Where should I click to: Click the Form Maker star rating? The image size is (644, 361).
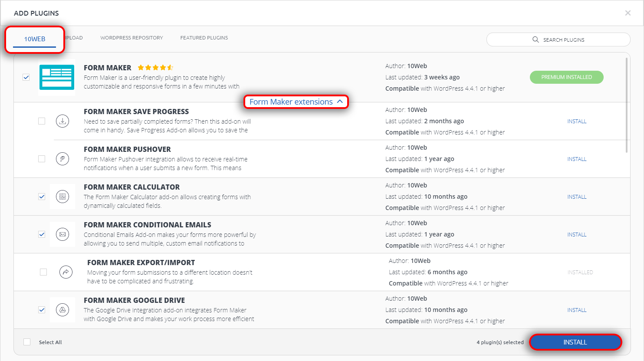pyautogui.click(x=155, y=68)
